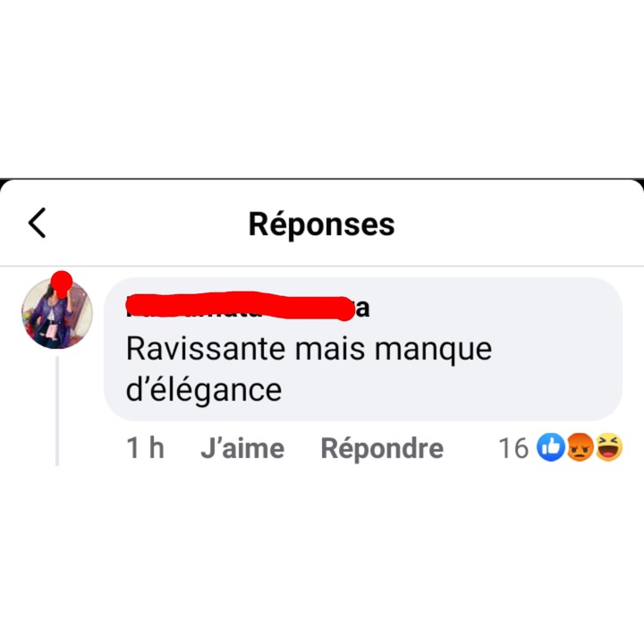Tap the 1 h timestamp
The height and width of the screenshot is (644, 644).
[x=146, y=448]
